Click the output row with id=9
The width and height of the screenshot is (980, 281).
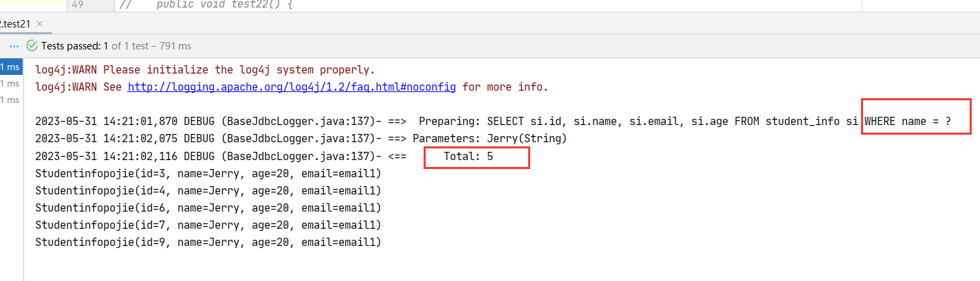pyautogui.click(x=208, y=243)
